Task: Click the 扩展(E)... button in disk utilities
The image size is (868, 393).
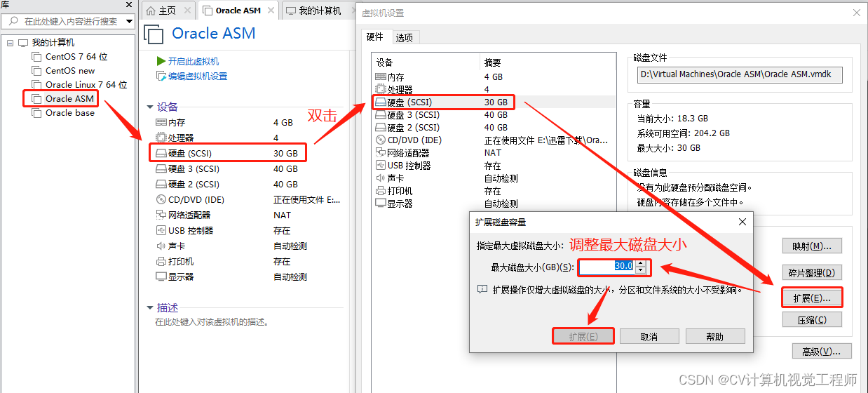Action: pyautogui.click(x=812, y=298)
